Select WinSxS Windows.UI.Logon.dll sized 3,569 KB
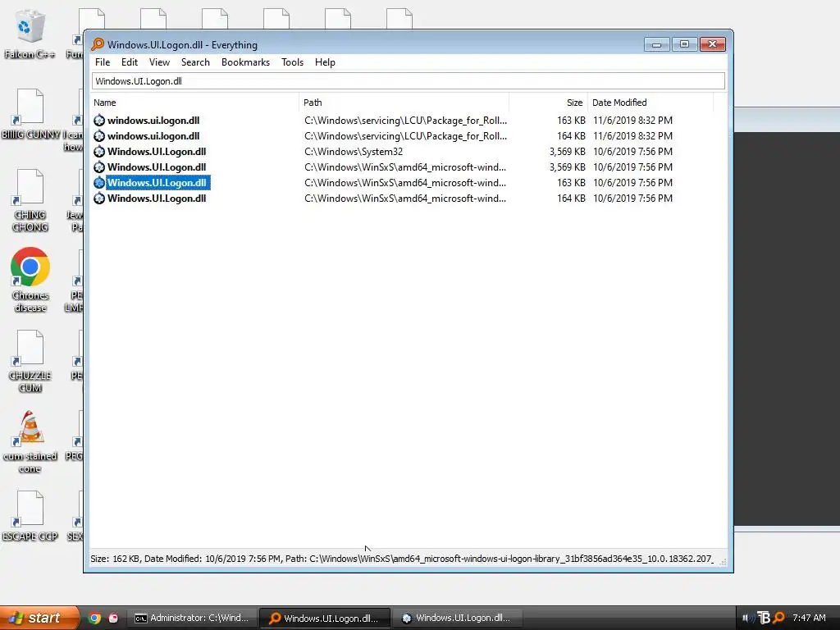Viewport: 840px width, 630px height. click(x=157, y=167)
